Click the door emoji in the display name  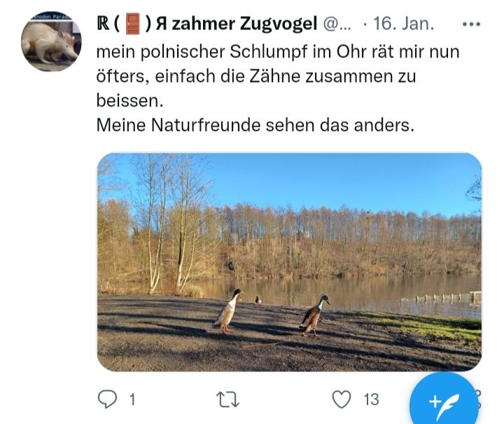point(132,24)
